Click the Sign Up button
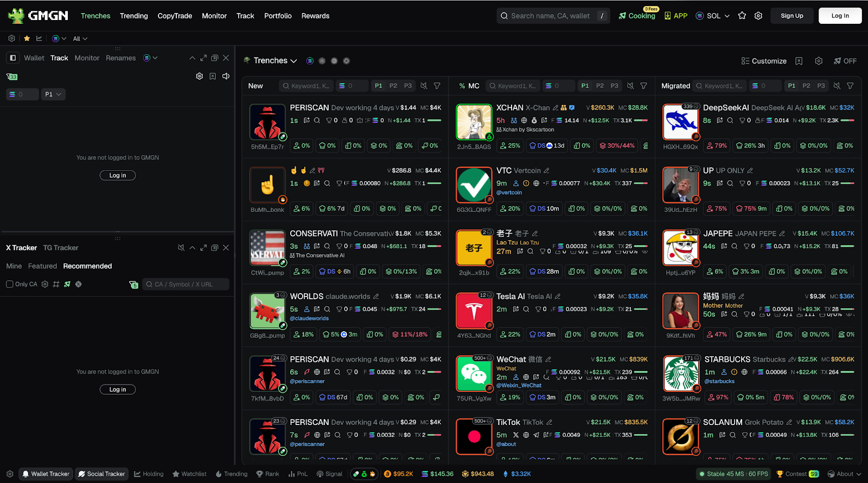Image resolution: width=868 pixels, height=483 pixels. coord(792,16)
